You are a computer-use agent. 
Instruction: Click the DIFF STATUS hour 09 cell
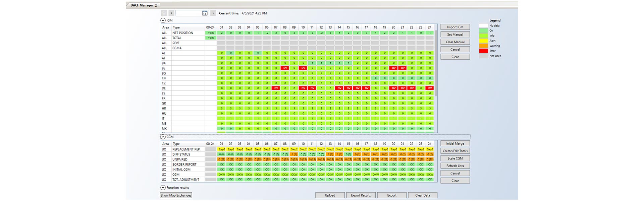click(294, 154)
